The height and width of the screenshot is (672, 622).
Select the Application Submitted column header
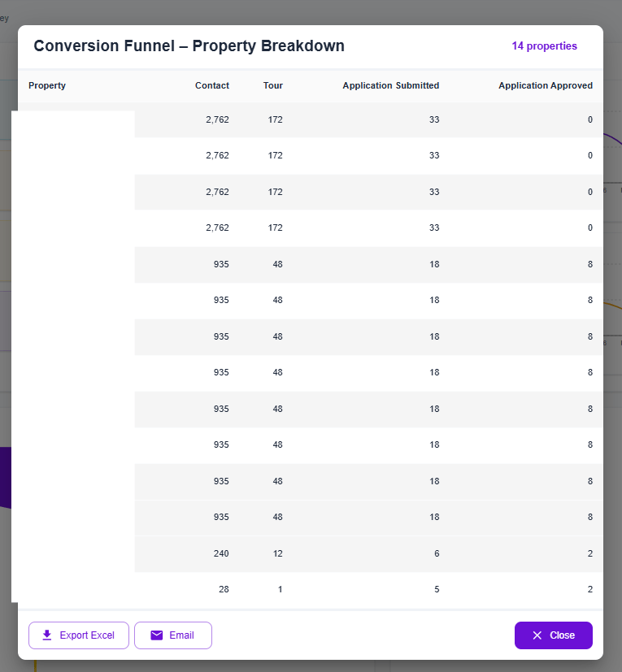tap(390, 85)
